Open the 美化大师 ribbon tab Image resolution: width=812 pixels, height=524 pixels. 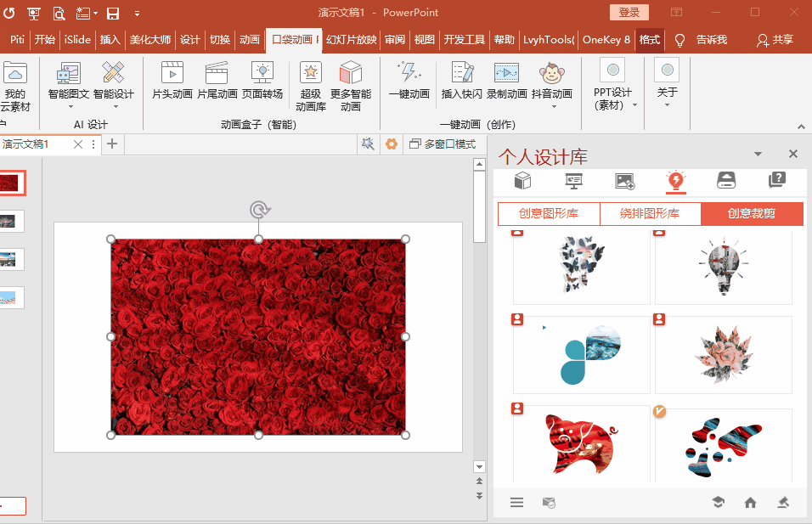tap(150, 39)
